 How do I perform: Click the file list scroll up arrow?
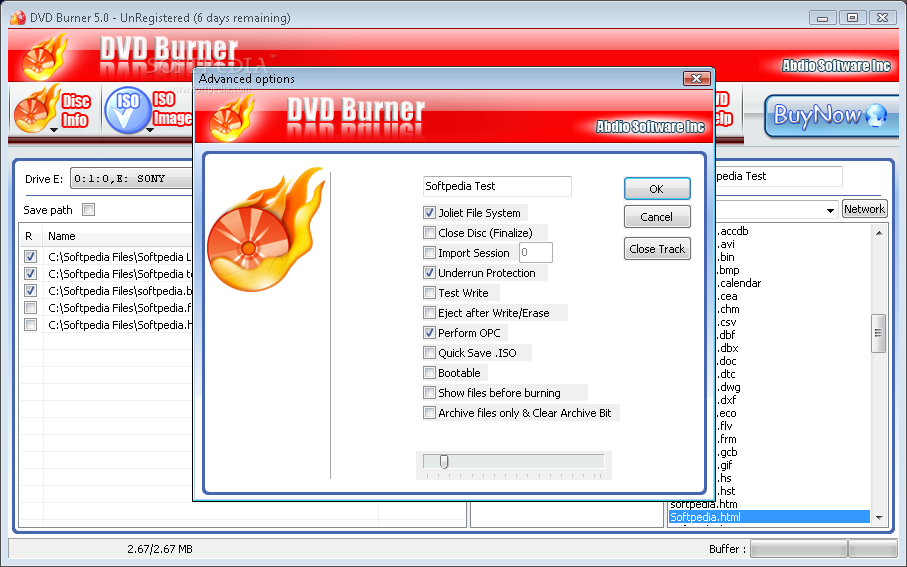tap(879, 233)
